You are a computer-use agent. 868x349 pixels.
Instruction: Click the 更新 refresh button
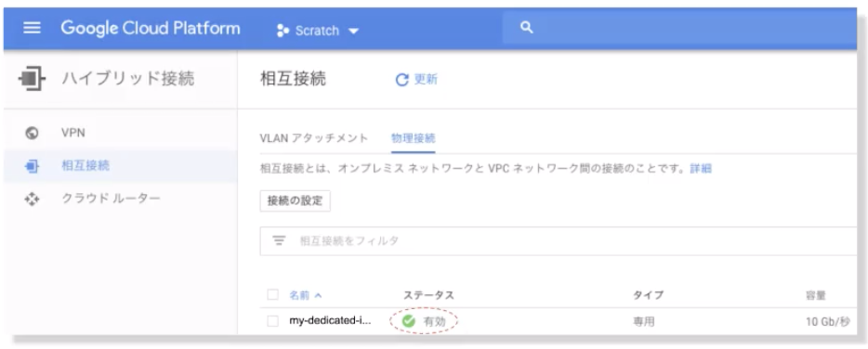tap(416, 80)
